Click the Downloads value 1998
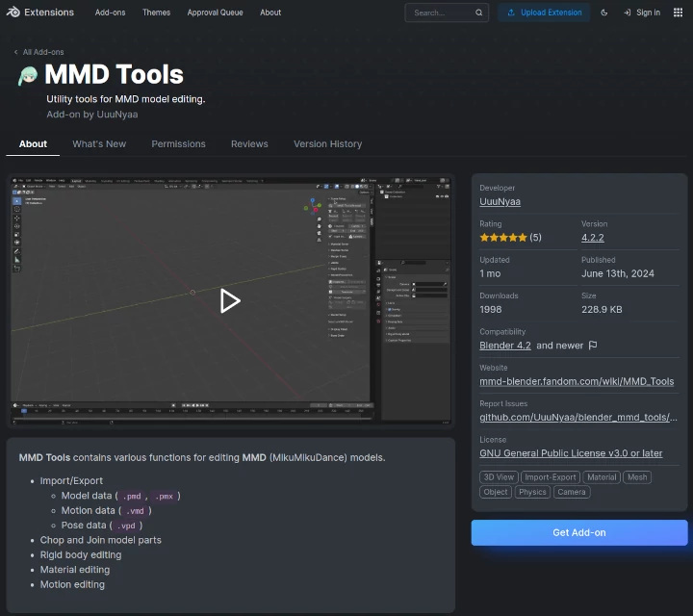The height and width of the screenshot is (616, 693). click(x=491, y=309)
